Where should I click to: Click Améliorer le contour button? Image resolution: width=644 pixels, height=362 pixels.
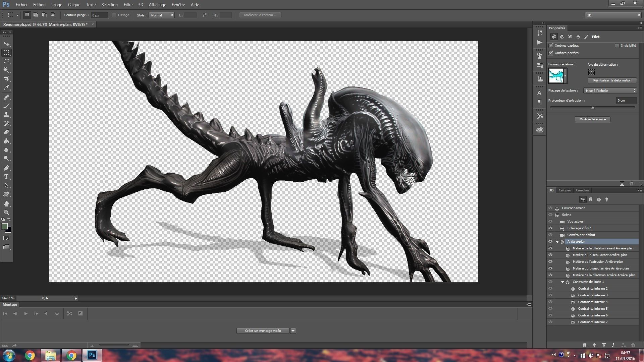click(260, 15)
